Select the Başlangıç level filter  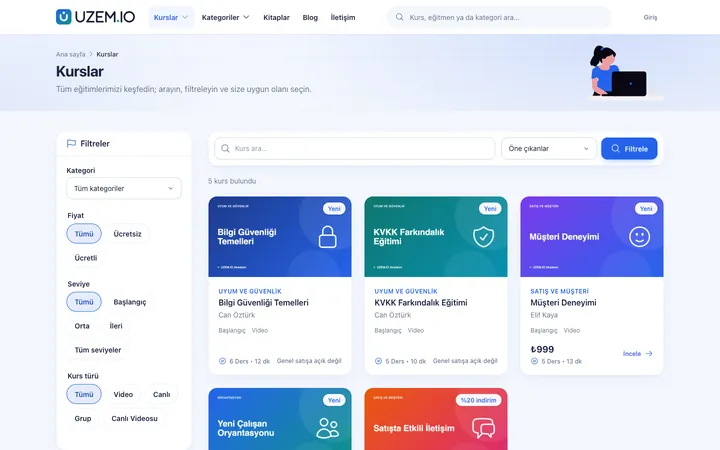click(129, 302)
